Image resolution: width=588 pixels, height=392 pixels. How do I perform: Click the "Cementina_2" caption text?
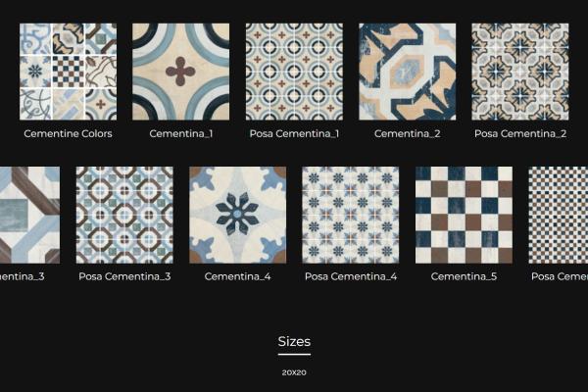[408, 133]
